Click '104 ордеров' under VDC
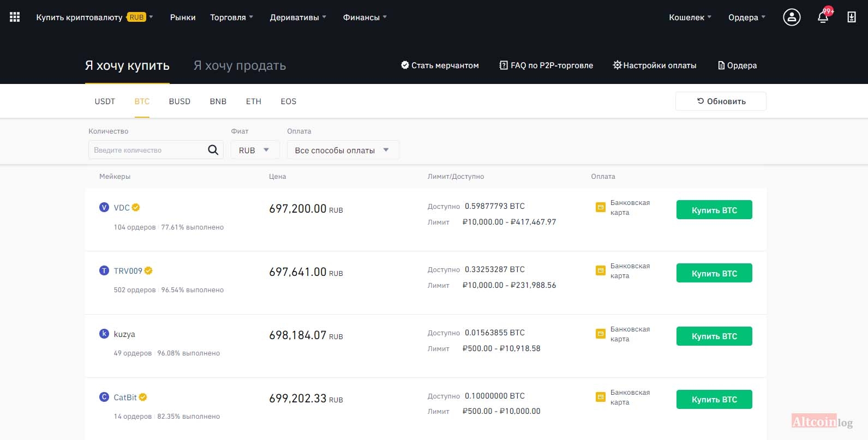Viewport: 868px width, 440px height. (x=135, y=227)
